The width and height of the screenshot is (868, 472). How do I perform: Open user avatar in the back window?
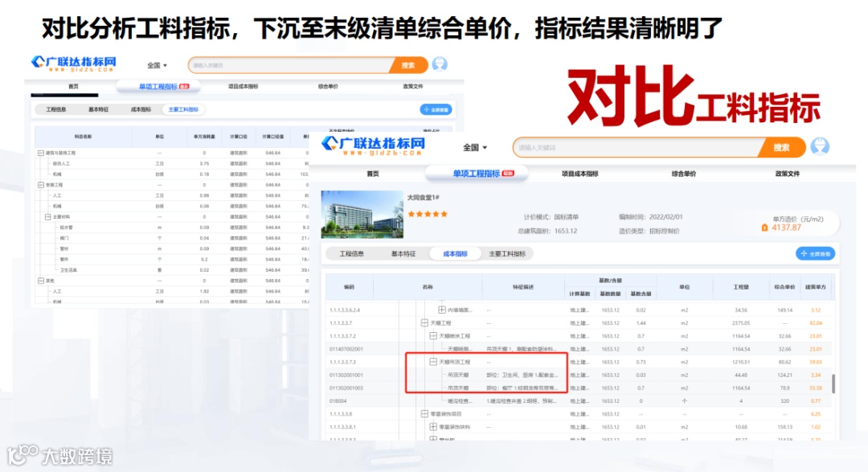point(440,64)
